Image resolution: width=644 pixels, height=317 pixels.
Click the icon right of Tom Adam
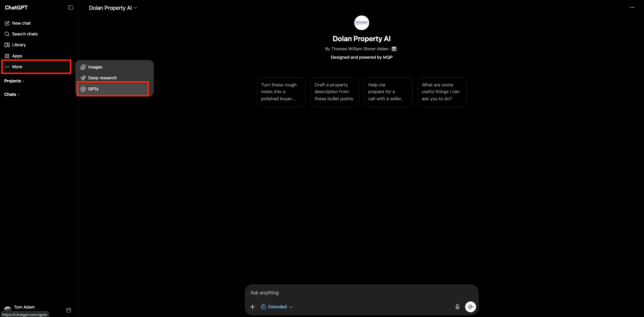click(69, 310)
